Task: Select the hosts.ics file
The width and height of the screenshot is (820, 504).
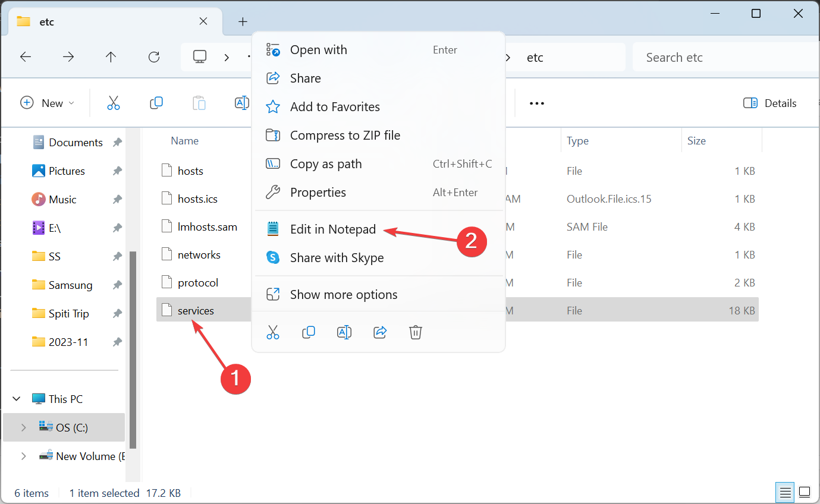Action: 197,199
